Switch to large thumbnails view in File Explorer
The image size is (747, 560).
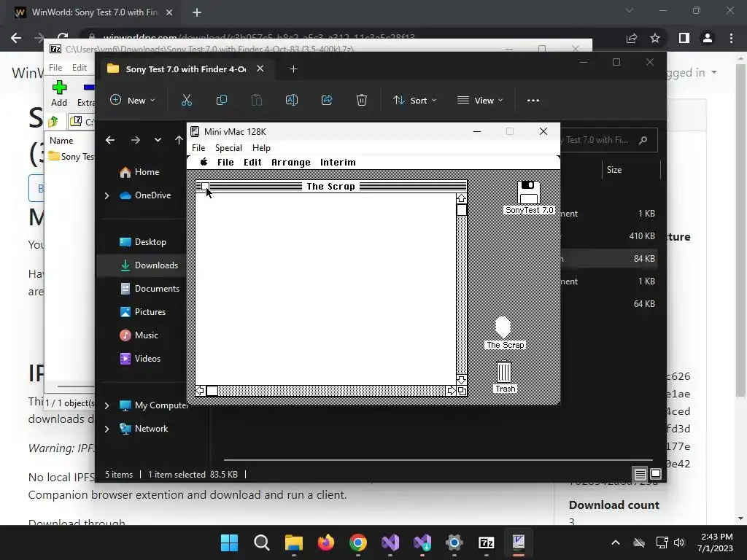click(656, 474)
